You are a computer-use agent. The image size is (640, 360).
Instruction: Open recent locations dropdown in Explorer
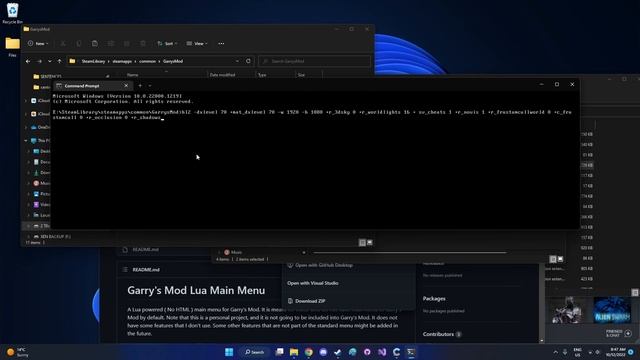[50, 61]
